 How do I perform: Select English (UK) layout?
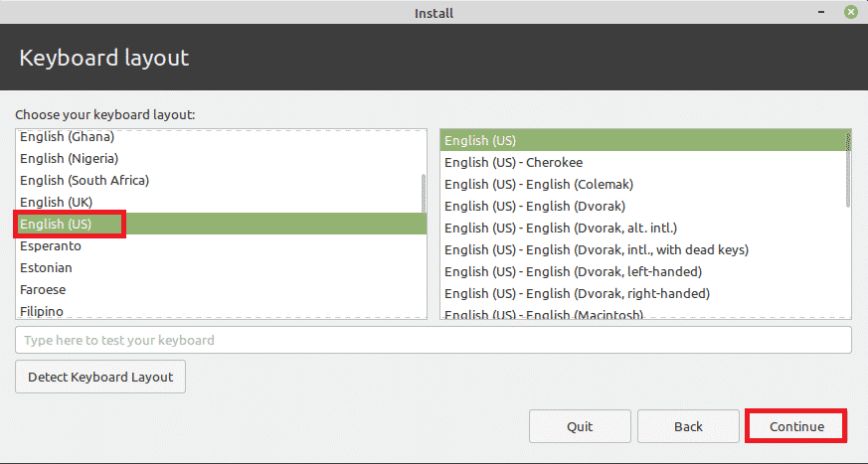[x=57, y=203]
